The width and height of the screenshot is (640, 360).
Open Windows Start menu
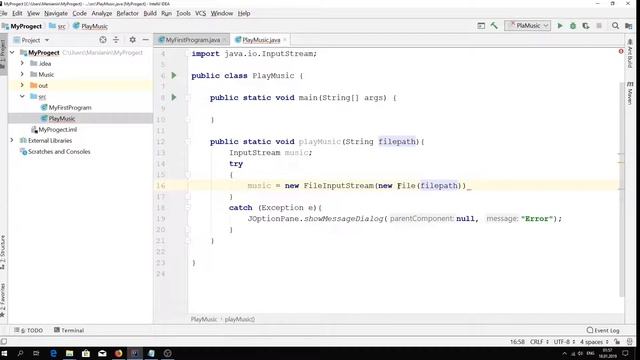tap(4, 353)
